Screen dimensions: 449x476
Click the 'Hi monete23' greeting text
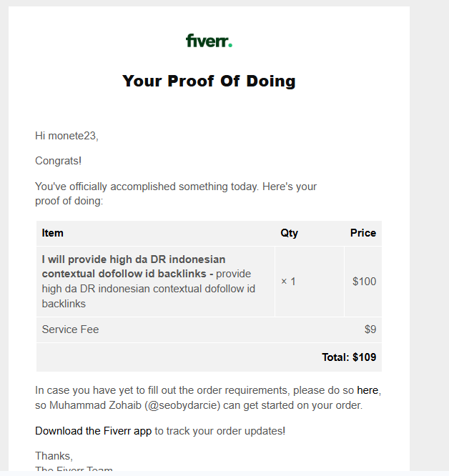[66, 136]
